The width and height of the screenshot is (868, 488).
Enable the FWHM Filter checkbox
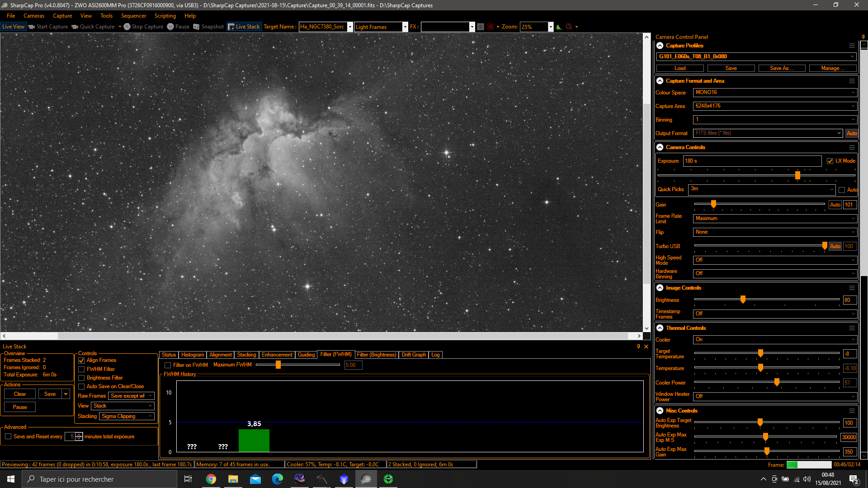pyautogui.click(x=81, y=369)
